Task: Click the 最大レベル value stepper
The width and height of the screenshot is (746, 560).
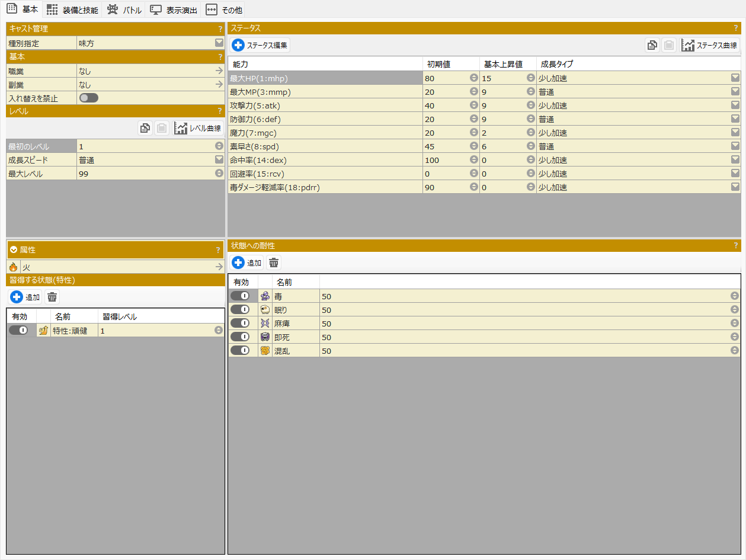Action: point(219,174)
